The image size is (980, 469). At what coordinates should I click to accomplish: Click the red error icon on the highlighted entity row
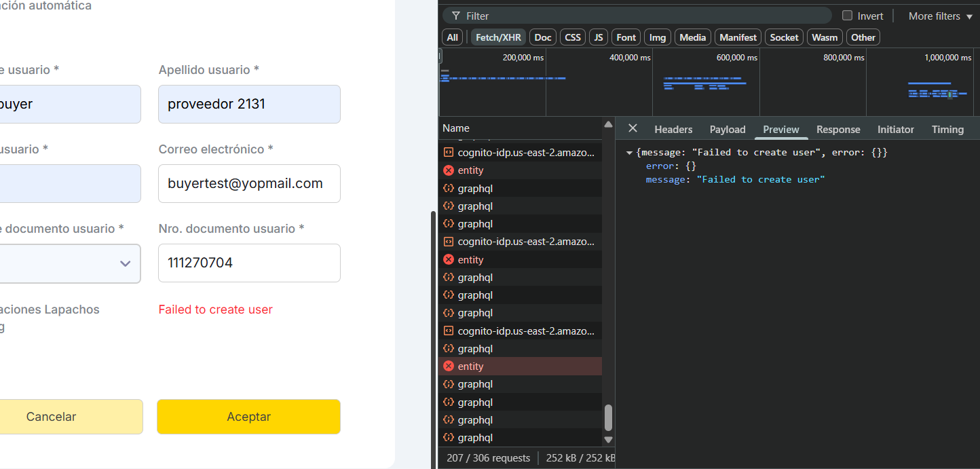pyautogui.click(x=448, y=367)
